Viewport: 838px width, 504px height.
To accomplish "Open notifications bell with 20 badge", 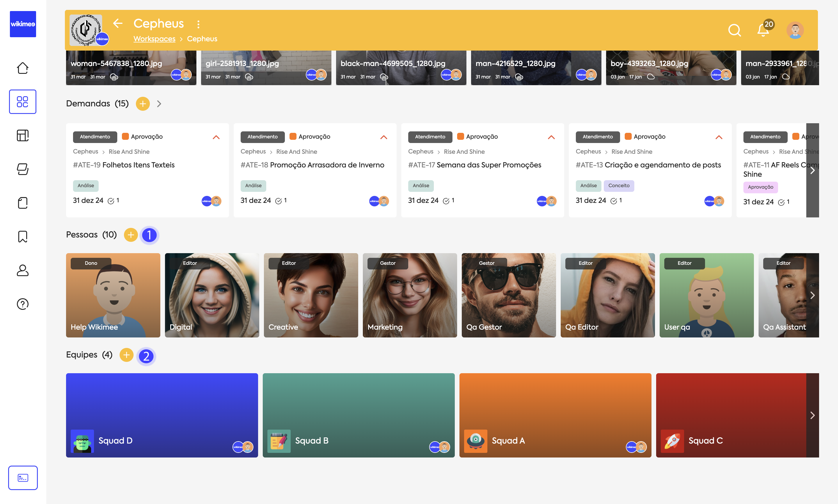I will 763,30.
